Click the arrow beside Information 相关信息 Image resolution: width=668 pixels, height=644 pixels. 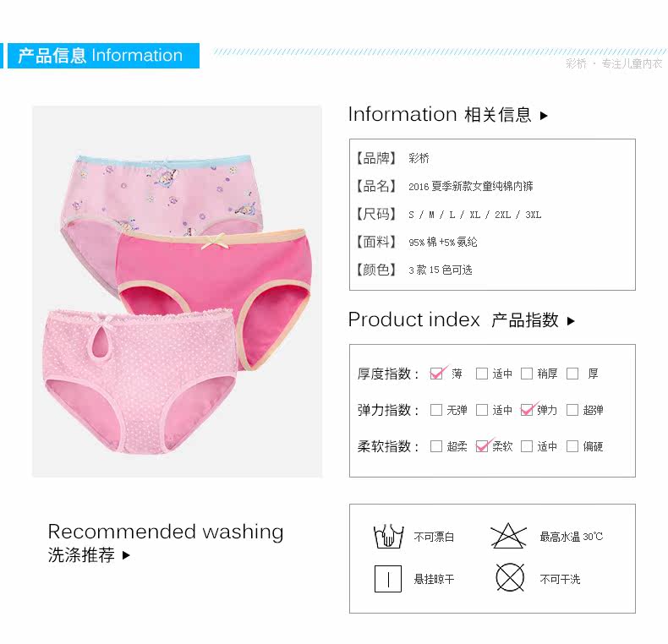544,116
